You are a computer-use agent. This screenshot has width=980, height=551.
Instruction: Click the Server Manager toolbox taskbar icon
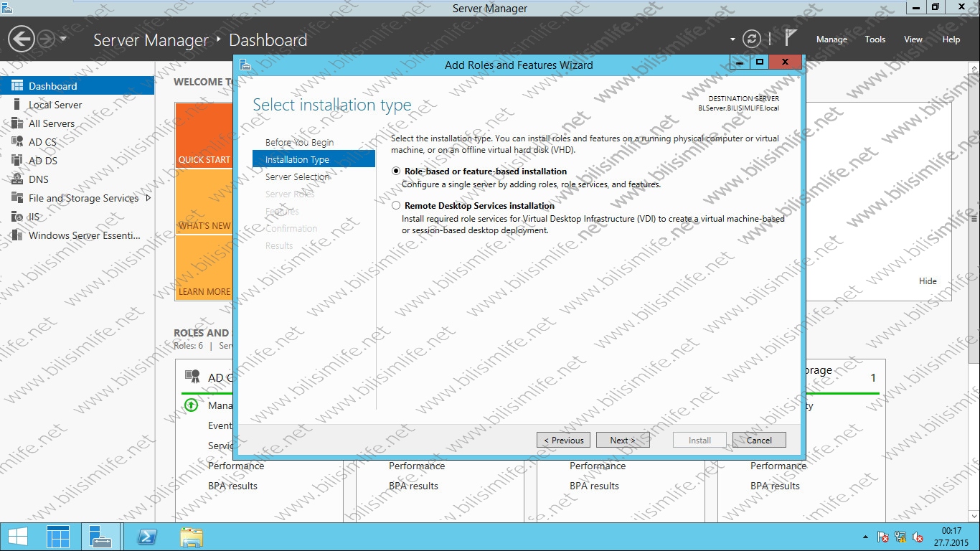click(100, 537)
